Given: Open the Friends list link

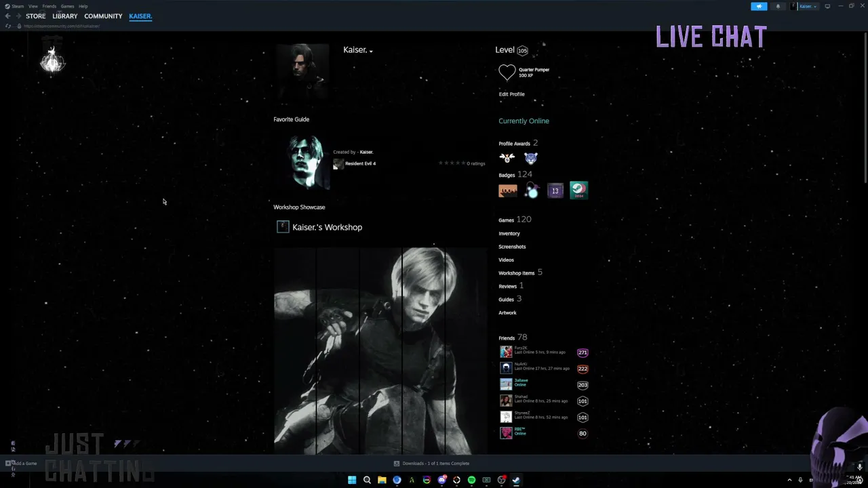Looking at the screenshot, I should (513, 338).
